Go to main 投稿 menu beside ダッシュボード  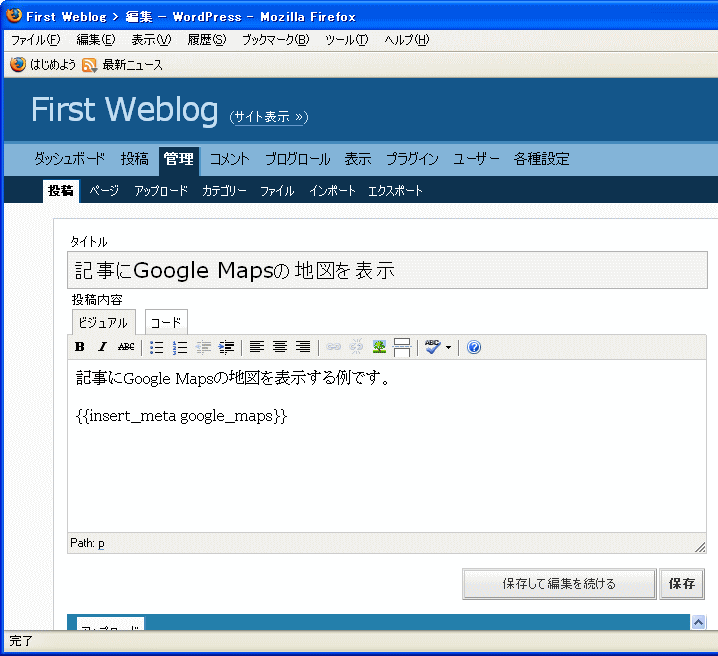point(135,159)
